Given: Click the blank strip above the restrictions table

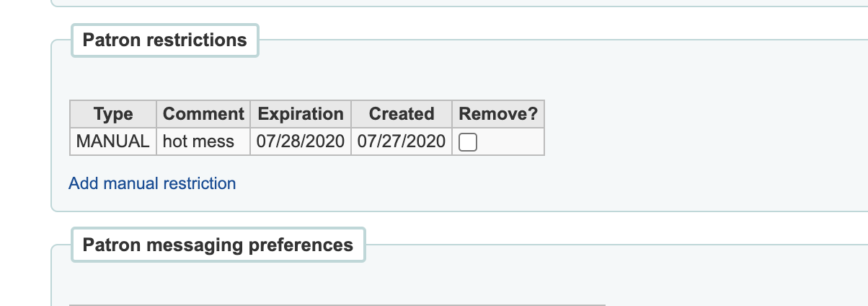Looking at the screenshot, I should click(360, 79).
